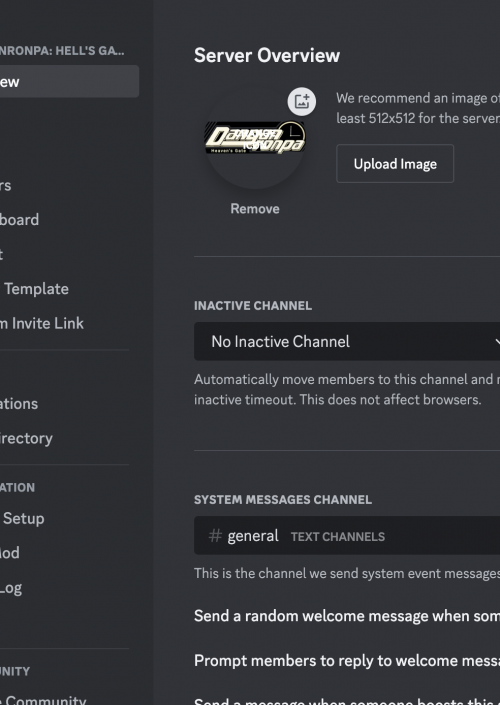This screenshot has height=705, width=500.
Task: Click the Prompt members to reply setting row
Action: pos(347,660)
